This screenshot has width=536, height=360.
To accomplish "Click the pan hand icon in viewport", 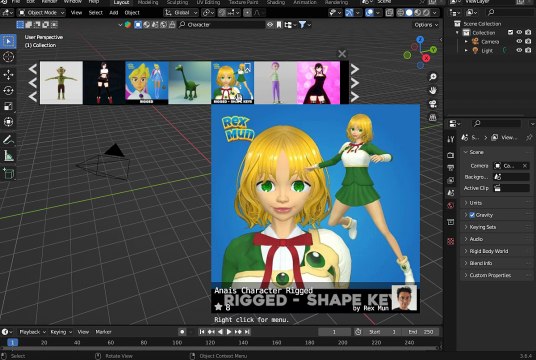I will point(433,90).
